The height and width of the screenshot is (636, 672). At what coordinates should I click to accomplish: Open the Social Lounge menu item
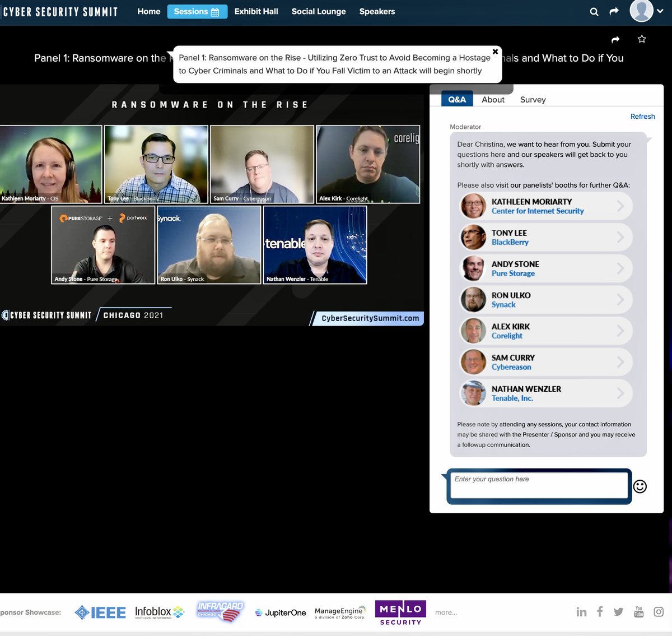[x=319, y=11]
